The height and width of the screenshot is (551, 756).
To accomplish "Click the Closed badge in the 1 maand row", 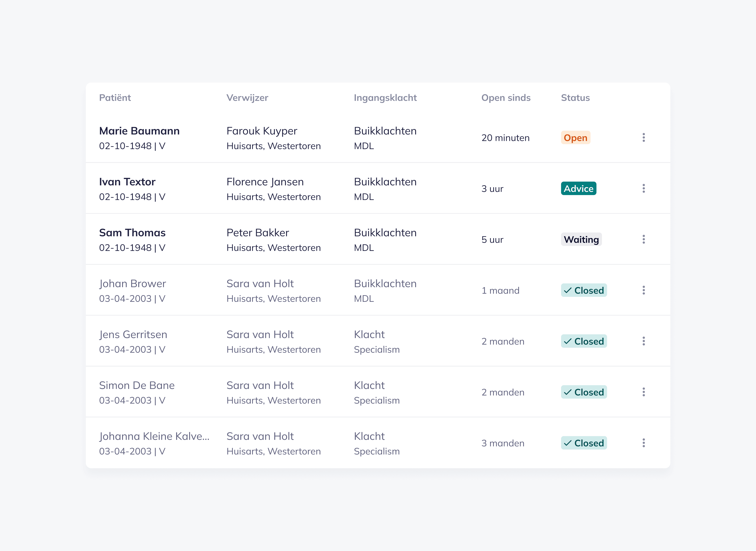I will pyautogui.click(x=584, y=290).
